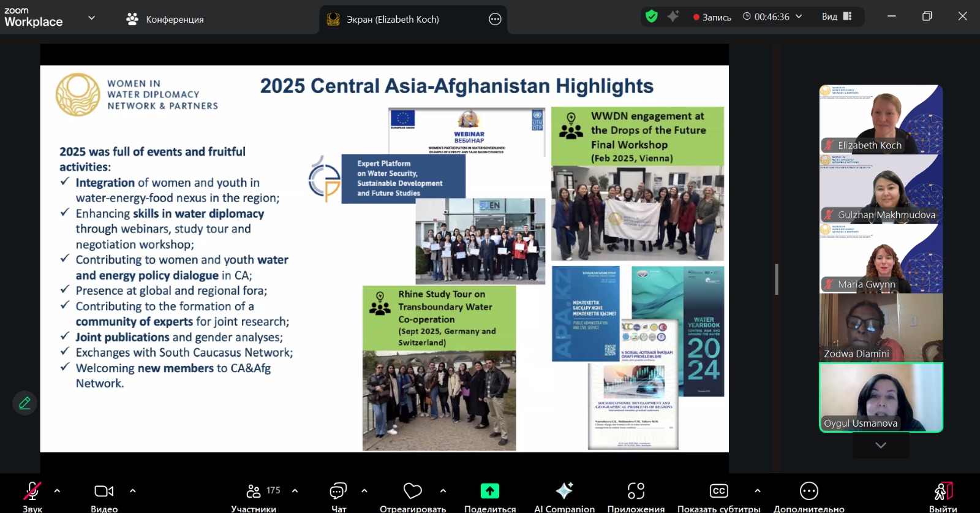Image resolution: width=980 pixels, height=513 pixels.
Task: Select Zodwa Dlamini's video thumbnail
Action: (881, 327)
